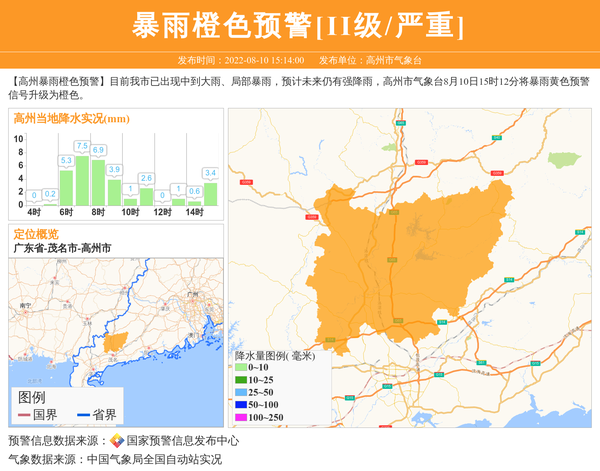The width and height of the screenshot is (600, 471).
Task: Click the 暴雨橙色预警 title banner
Action: [x=299, y=25]
